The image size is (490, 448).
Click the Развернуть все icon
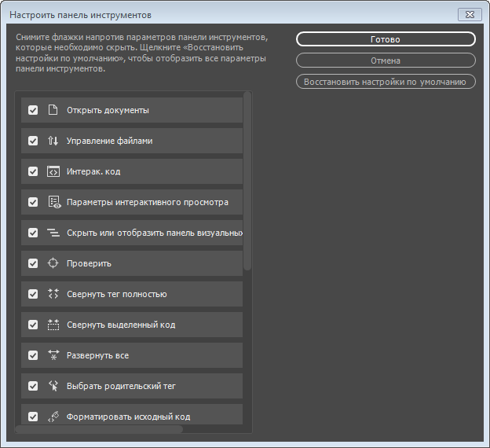53,355
